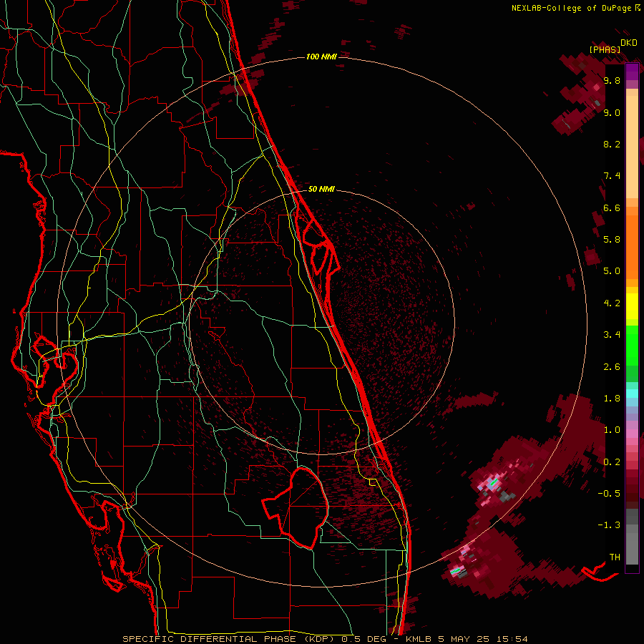
Task: Click the [PHAS] legend header text
Action: [605, 49]
